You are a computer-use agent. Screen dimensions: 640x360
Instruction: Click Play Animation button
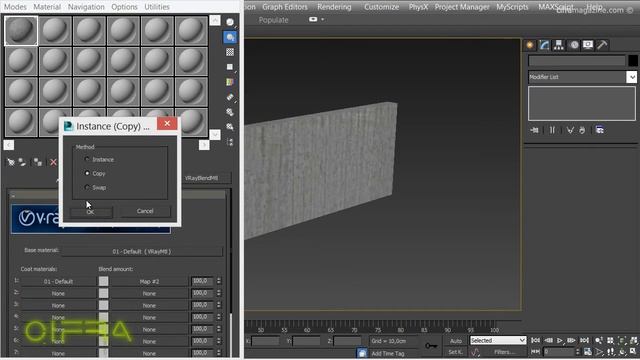[x=560, y=340]
